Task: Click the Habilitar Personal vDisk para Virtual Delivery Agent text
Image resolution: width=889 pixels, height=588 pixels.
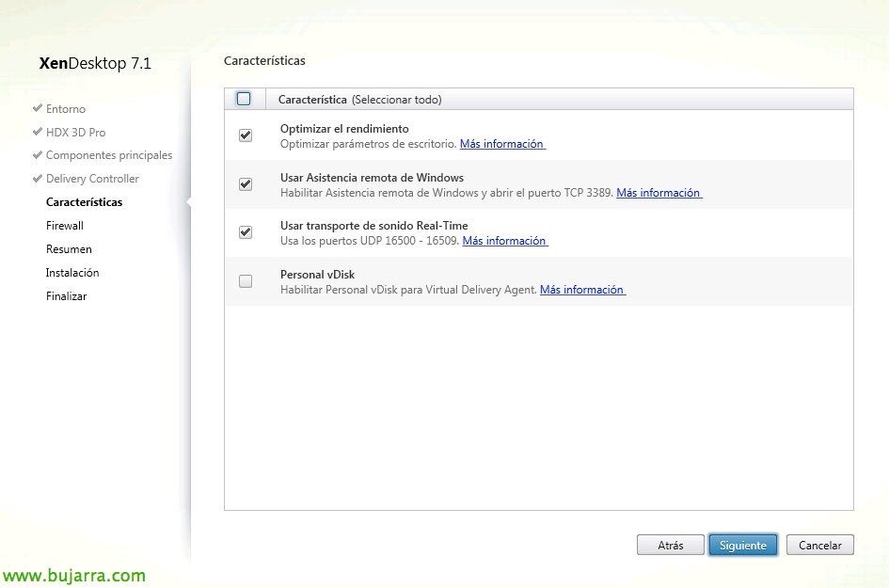Action: tap(408, 290)
